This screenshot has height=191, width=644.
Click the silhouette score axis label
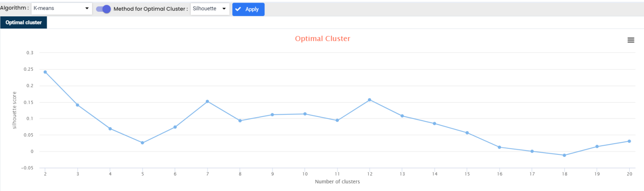(14, 110)
